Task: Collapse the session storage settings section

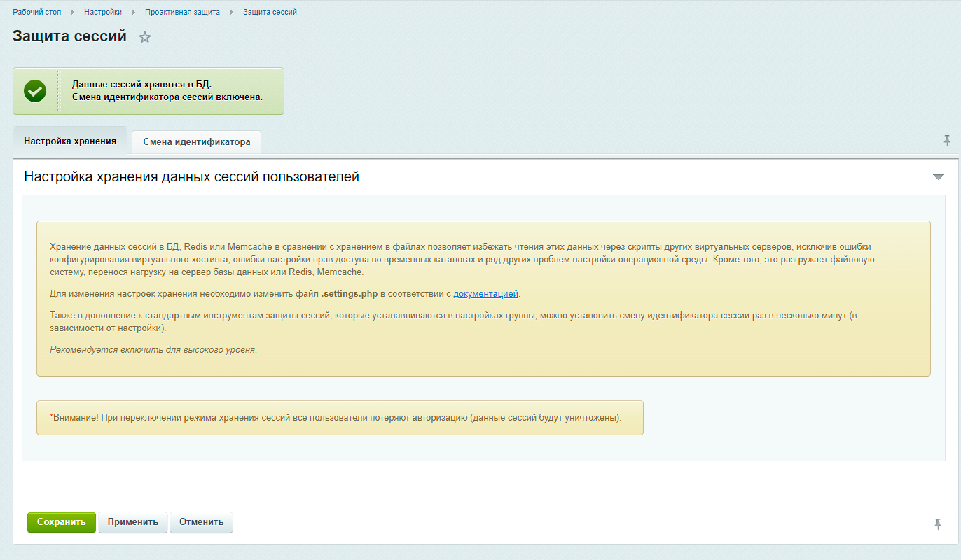Action: tap(939, 177)
